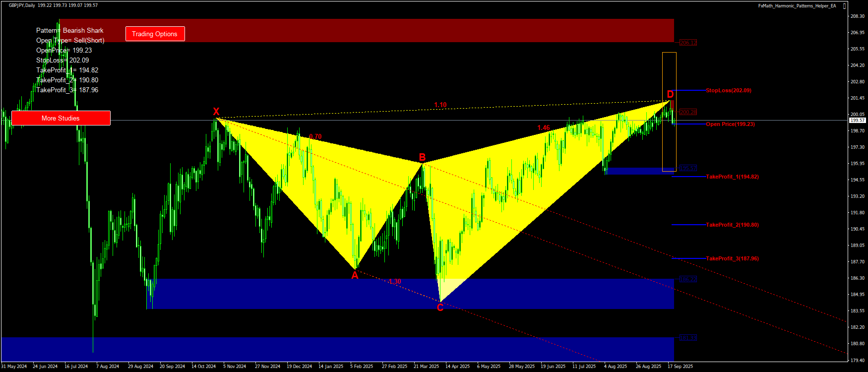Click the StopLoss(202.09) line label
The height and width of the screenshot is (372, 868).
[x=728, y=90]
